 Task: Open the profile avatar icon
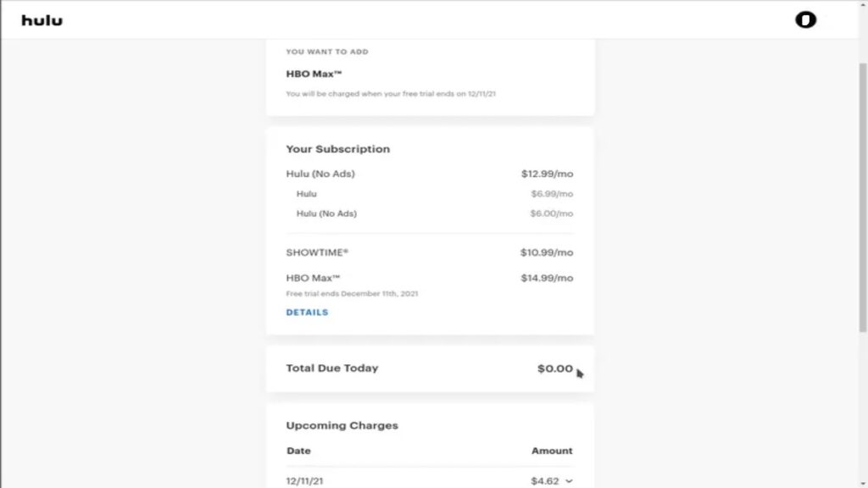(x=804, y=19)
